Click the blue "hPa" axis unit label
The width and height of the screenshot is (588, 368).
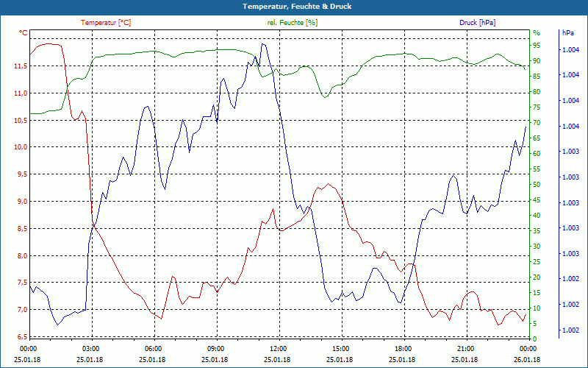click(567, 32)
